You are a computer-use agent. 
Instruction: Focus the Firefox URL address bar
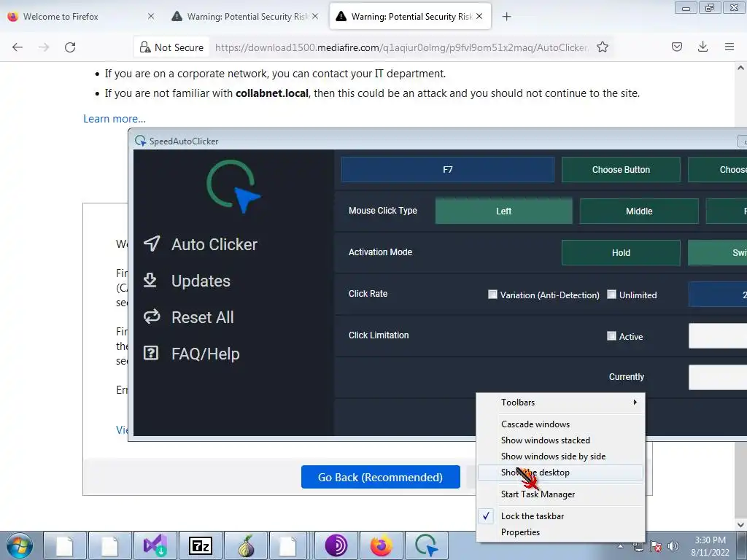pyautogui.click(x=401, y=47)
